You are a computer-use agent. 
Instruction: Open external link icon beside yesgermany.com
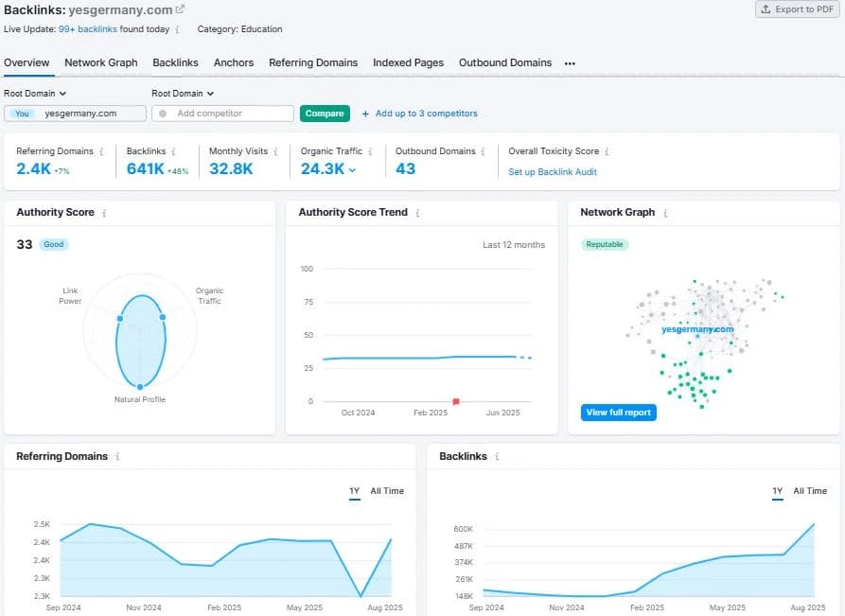click(180, 9)
